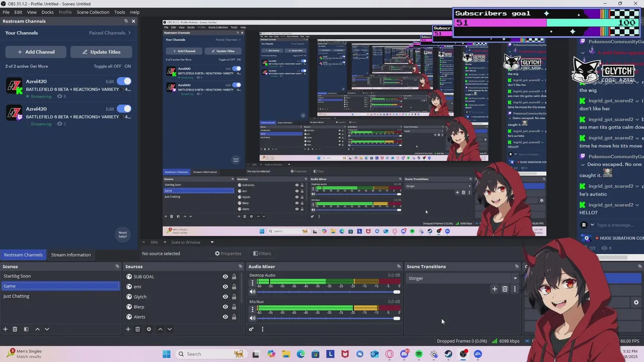Image resolution: width=644 pixels, height=362 pixels.
Task: Open advanced audio properties gears icon
Action: tap(251, 329)
